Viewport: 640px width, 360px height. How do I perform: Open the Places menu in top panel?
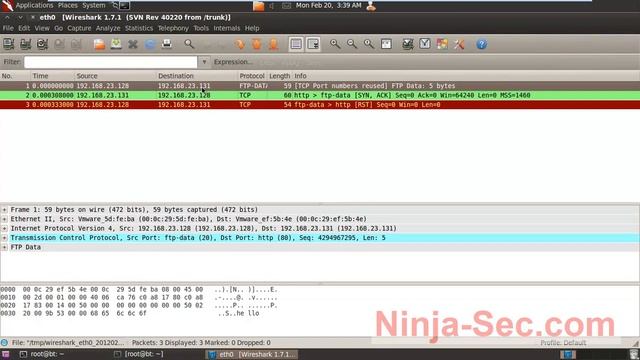pos(68,5)
